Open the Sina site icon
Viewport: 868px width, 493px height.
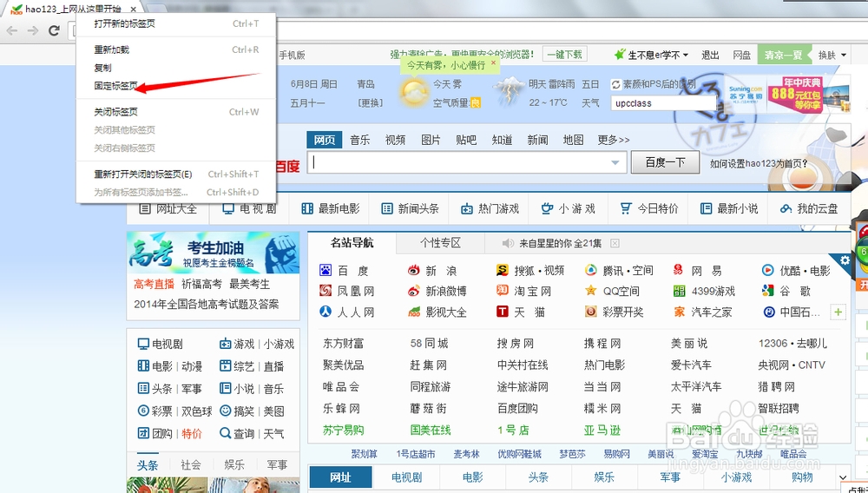point(413,270)
